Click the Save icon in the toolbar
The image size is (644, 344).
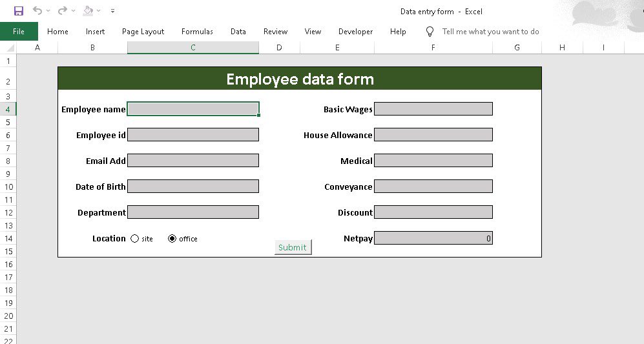pyautogui.click(x=19, y=11)
